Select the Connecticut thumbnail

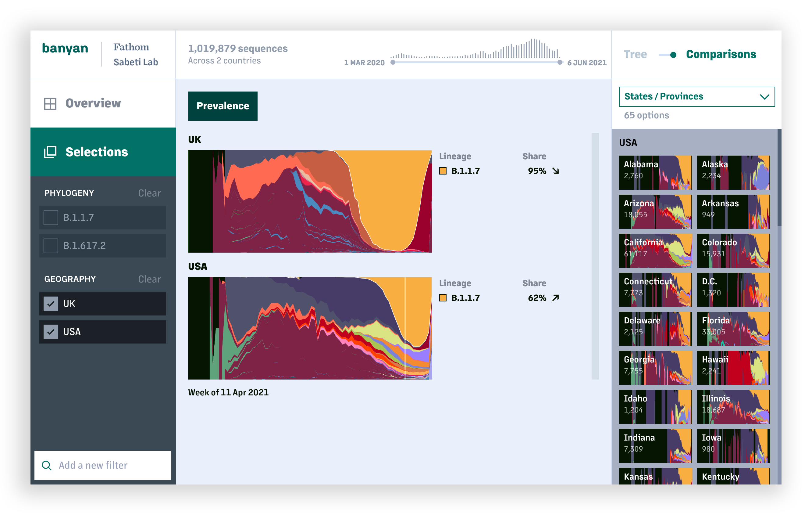[655, 290]
